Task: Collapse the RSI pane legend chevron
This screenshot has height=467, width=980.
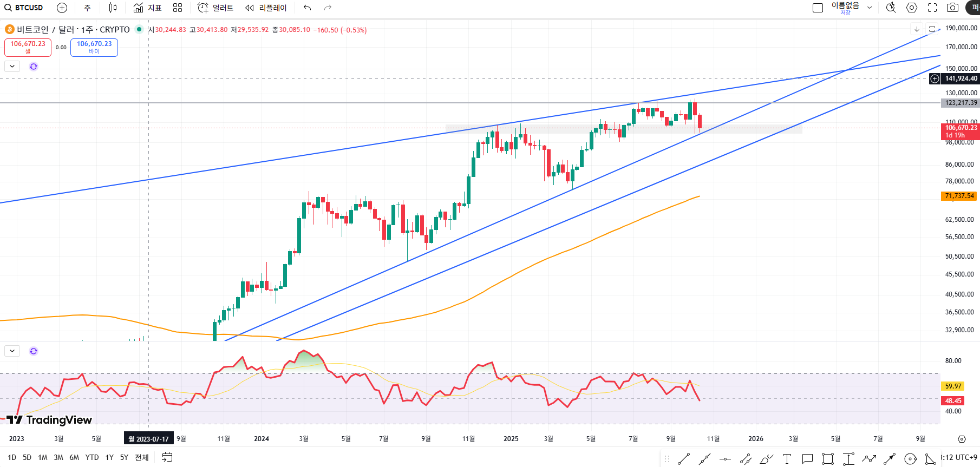Action: 12,351
